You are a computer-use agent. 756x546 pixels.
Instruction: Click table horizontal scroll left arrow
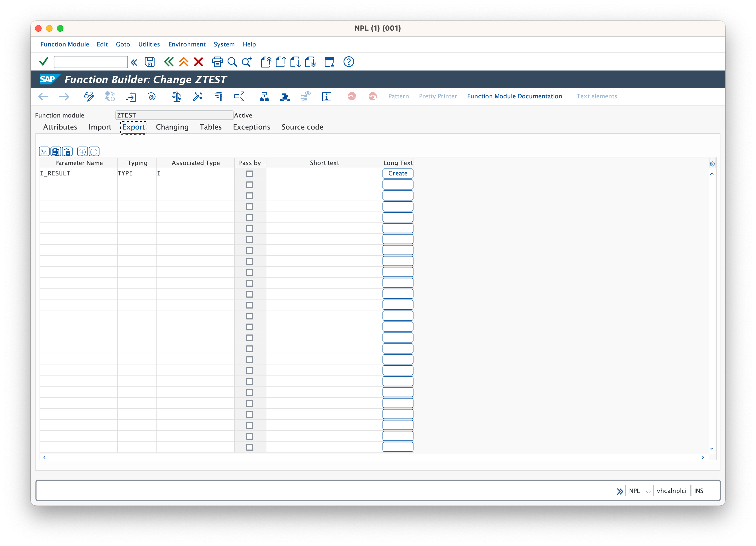pyautogui.click(x=44, y=457)
